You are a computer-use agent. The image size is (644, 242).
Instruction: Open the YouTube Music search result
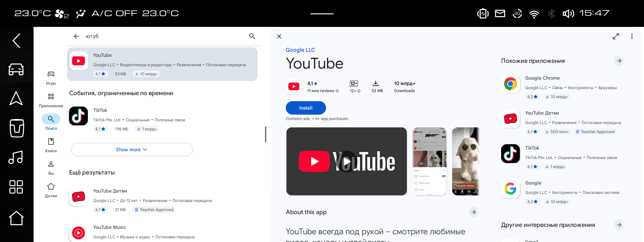point(162,232)
